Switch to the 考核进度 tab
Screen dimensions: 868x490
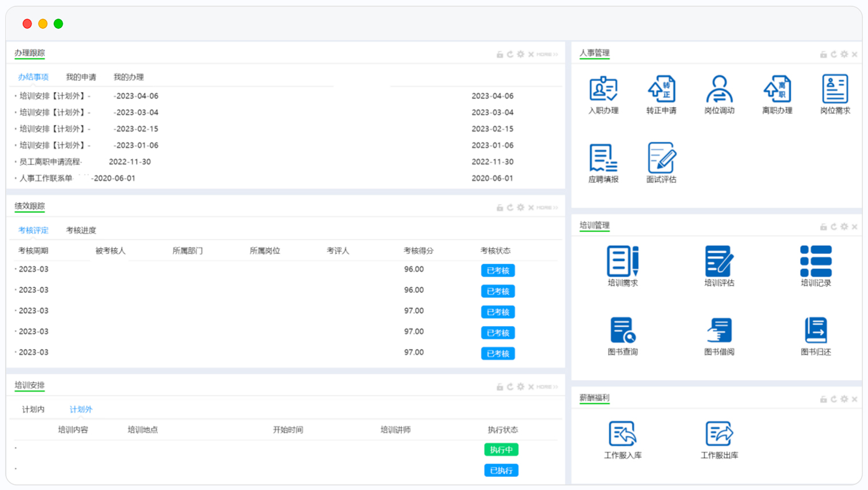(x=81, y=230)
